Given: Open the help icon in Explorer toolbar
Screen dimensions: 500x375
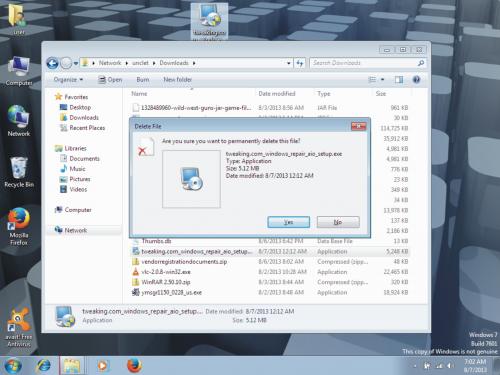Looking at the screenshot, I should pyautogui.click(x=416, y=80).
